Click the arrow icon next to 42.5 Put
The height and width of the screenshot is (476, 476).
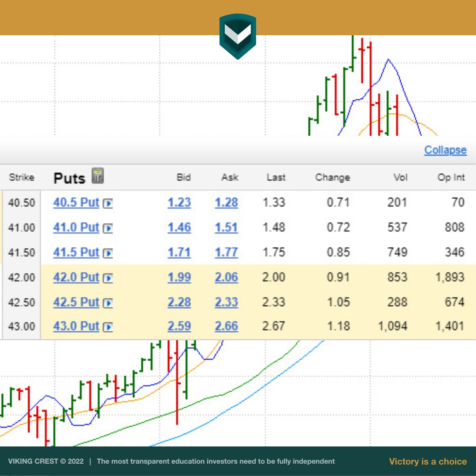[108, 303]
